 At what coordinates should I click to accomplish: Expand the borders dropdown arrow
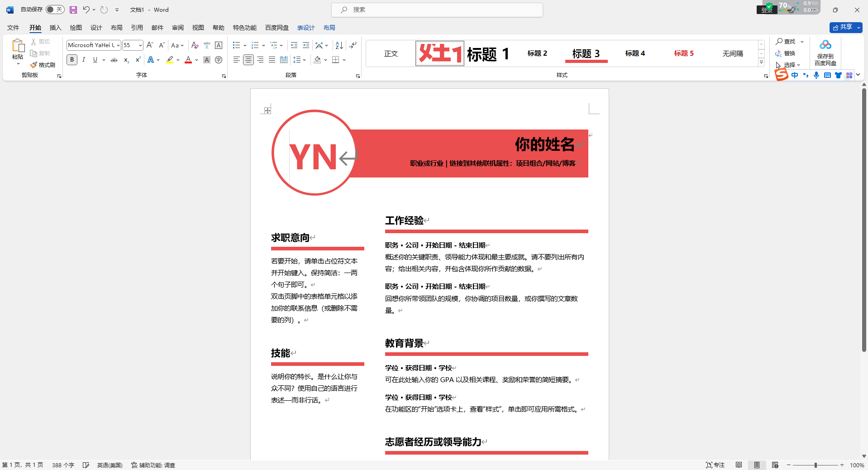[344, 60]
